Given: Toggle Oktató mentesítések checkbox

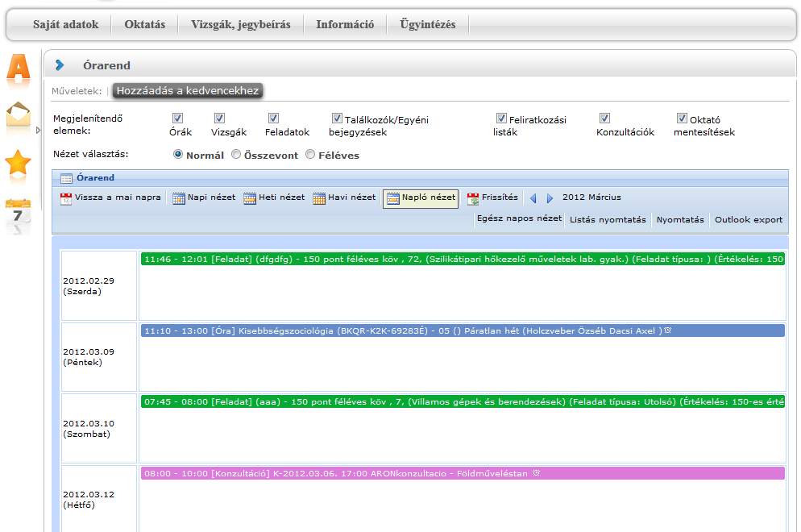Looking at the screenshot, I should coord(682,118).
